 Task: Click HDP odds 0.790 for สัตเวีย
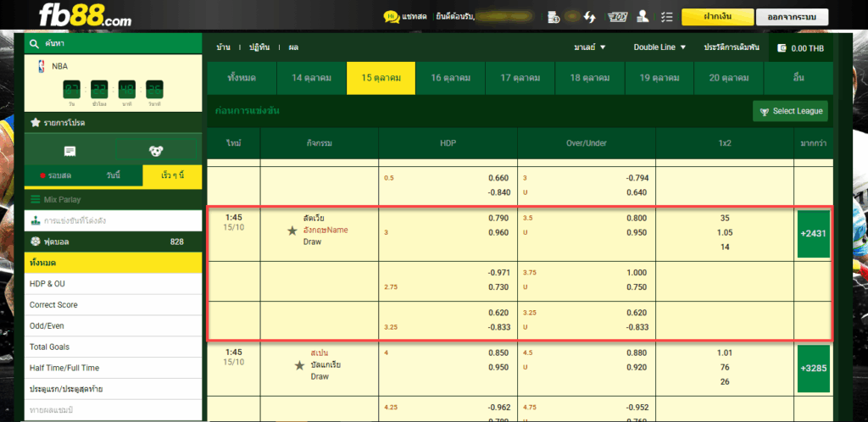click(498, 218)
